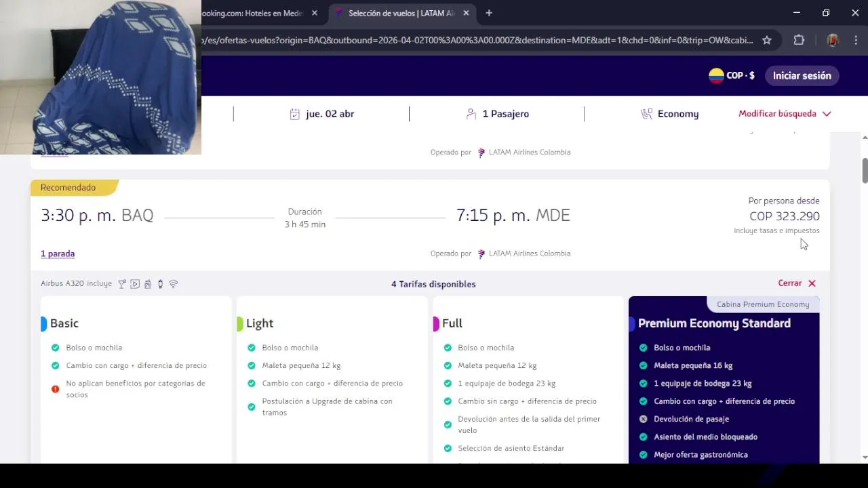Click the passenger icon beside 1 Pasajero
Viewport: 868px width, 488px height.
(x=471, y=114)
